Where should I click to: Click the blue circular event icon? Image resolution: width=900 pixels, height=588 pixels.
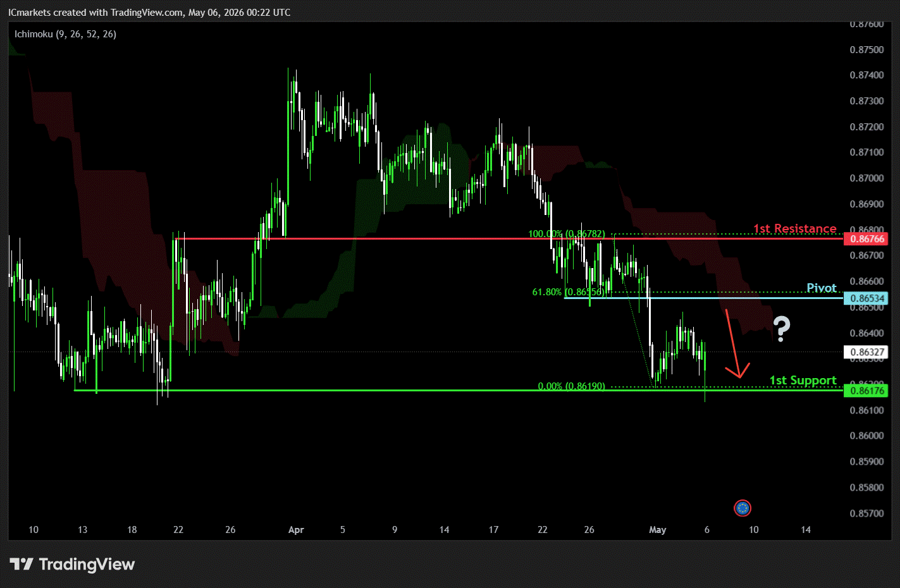coord(742,508)
